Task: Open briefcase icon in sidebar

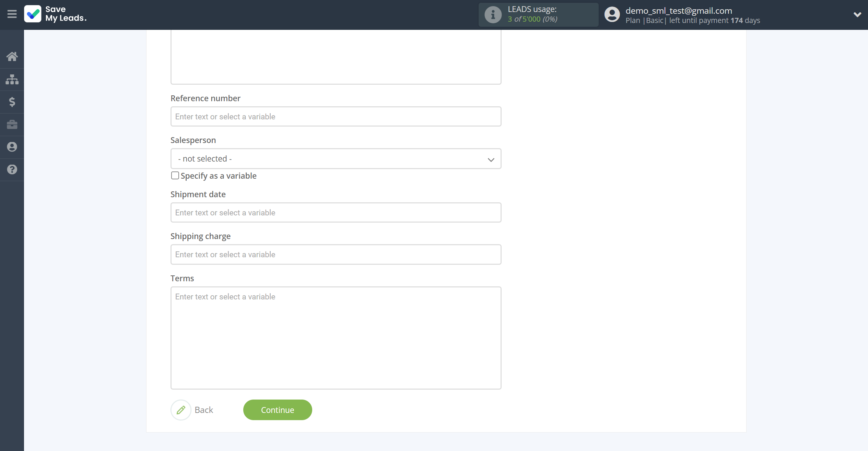Action: coord(12,124)
